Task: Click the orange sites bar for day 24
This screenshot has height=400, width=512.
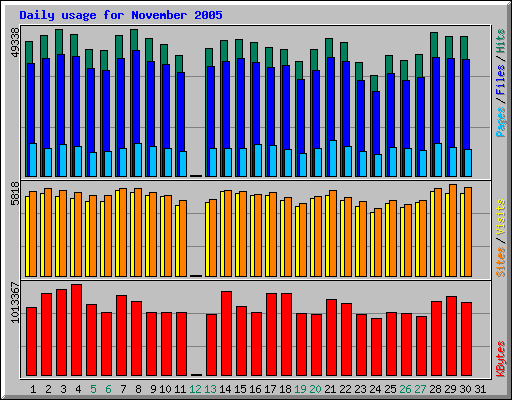Action: [x=378, y=242]
